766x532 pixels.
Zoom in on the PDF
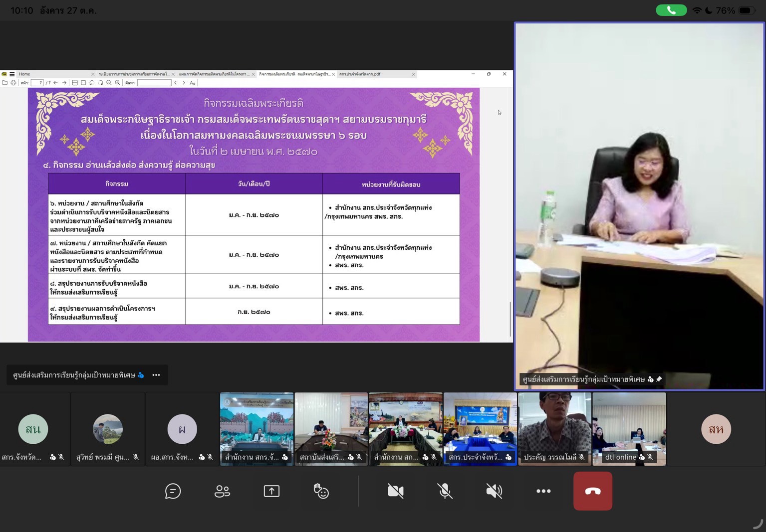click(117, 83)
